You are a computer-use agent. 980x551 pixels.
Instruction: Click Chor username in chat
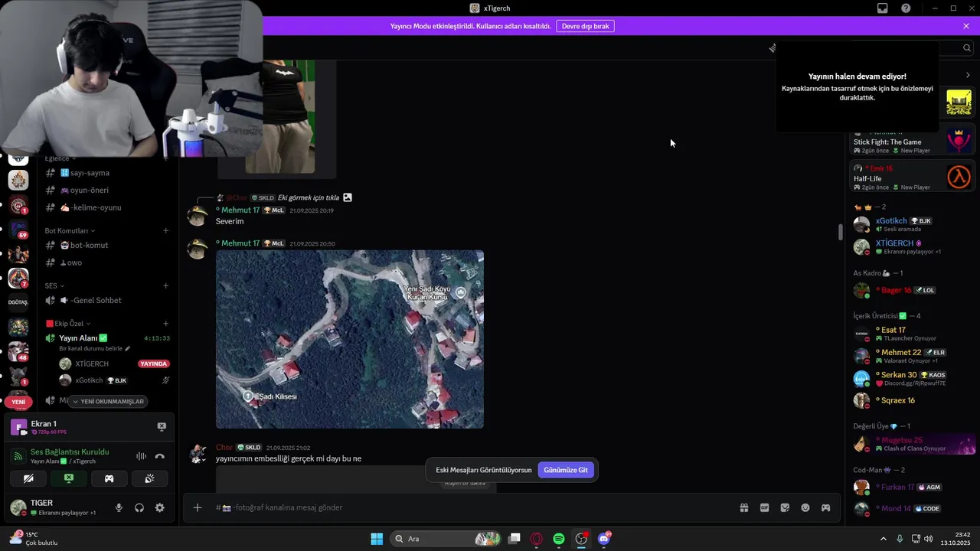(224, 447)
